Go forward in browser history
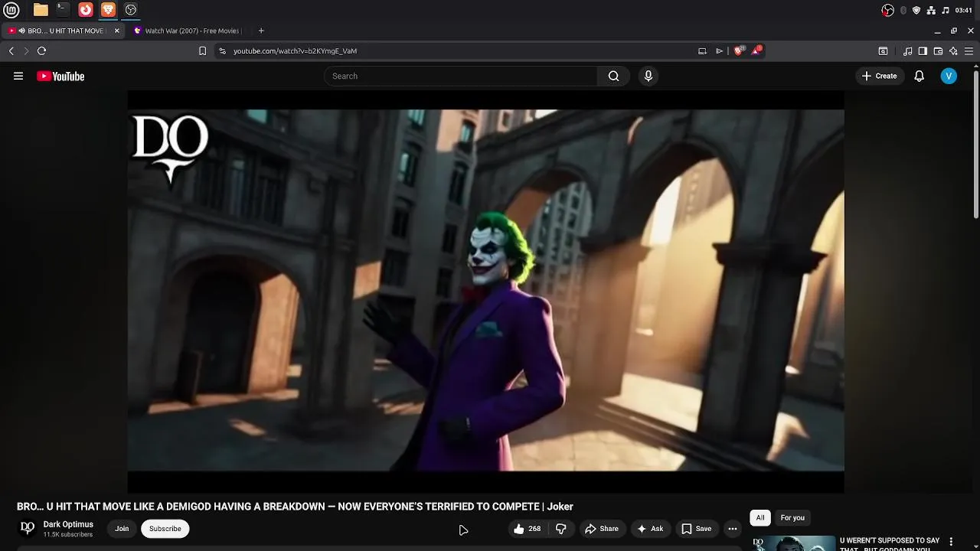Screen dimensions: 980x551 [x=26, y=51]
